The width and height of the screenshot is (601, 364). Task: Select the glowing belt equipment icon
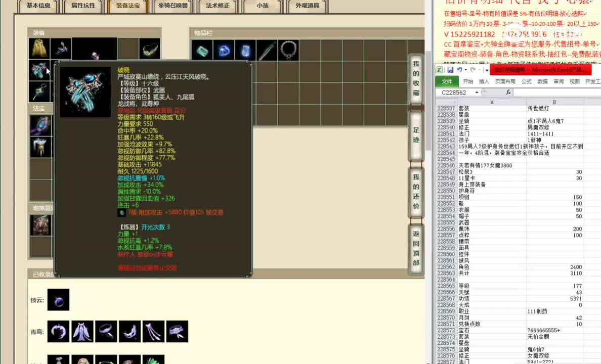coord(150,49)
